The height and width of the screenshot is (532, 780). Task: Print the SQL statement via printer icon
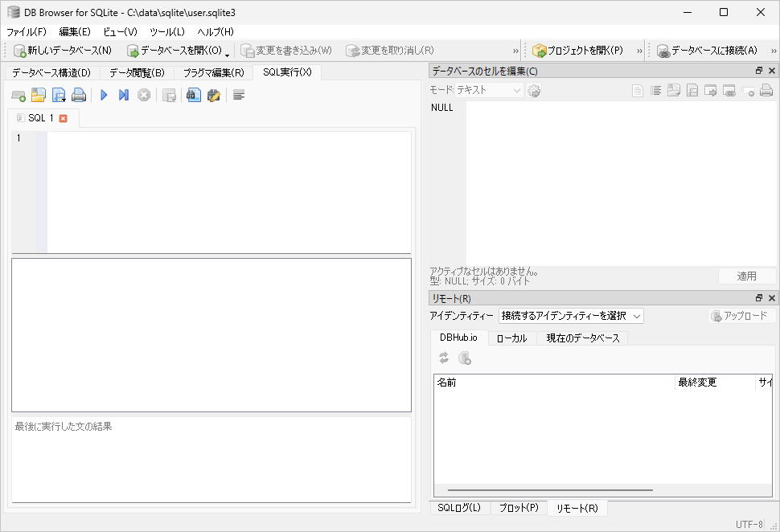point(80,94)
